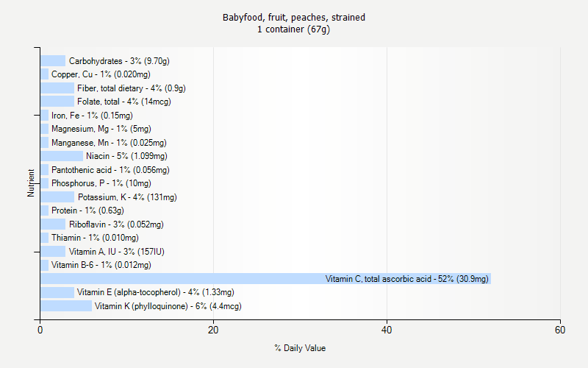Click the Fiber, total dietary - 4% label

point(132,88)
